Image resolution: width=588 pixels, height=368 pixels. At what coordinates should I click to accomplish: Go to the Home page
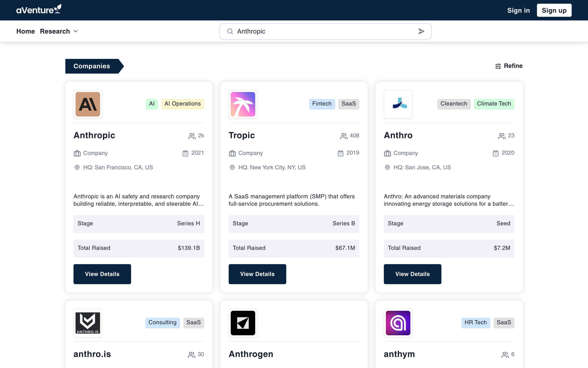[26, 31]
